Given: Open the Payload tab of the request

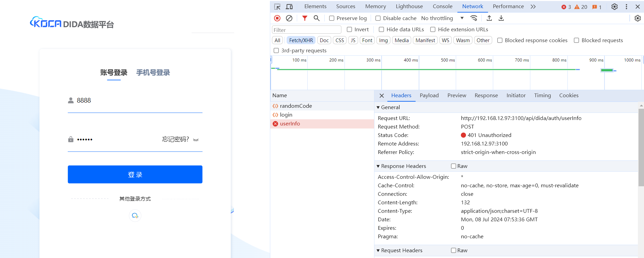Looking at the screenshot, I should pos(429,96).
